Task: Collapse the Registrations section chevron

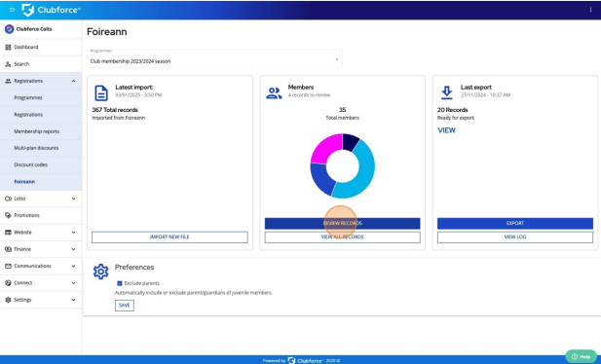Action: click(x=74, y=81)
